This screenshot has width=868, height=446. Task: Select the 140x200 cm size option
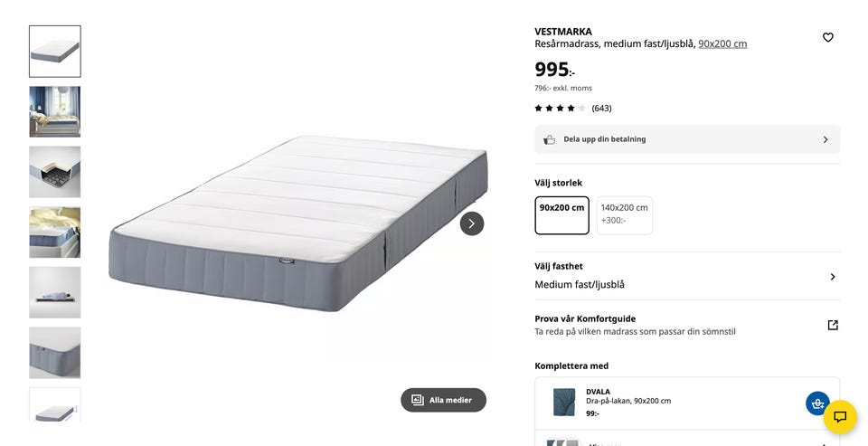pos(624,214)
